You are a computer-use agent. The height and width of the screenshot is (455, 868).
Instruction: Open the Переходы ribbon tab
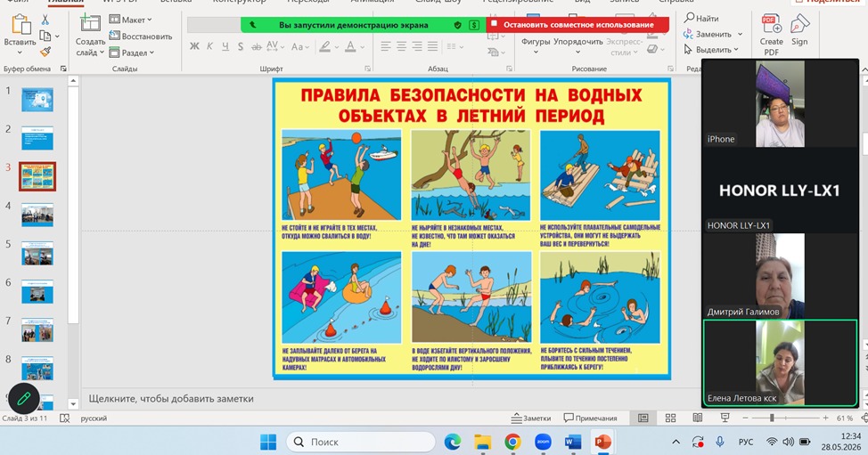[307, 2]
